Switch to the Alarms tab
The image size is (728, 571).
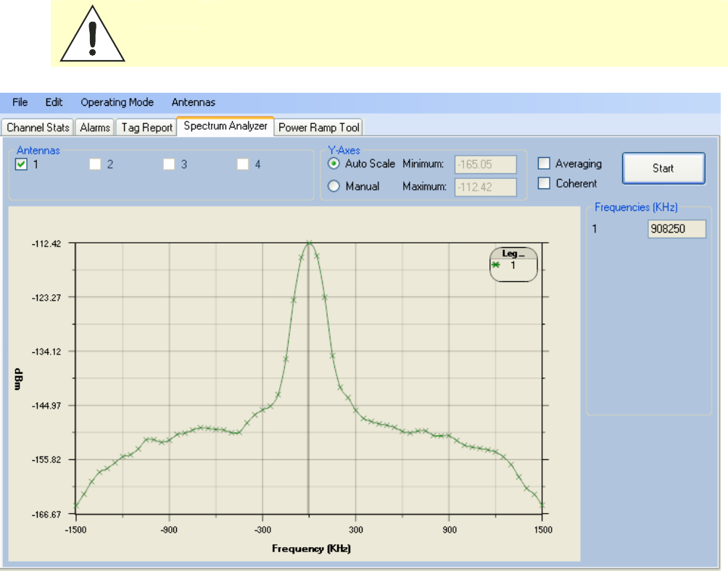click(x=95, y=127)
